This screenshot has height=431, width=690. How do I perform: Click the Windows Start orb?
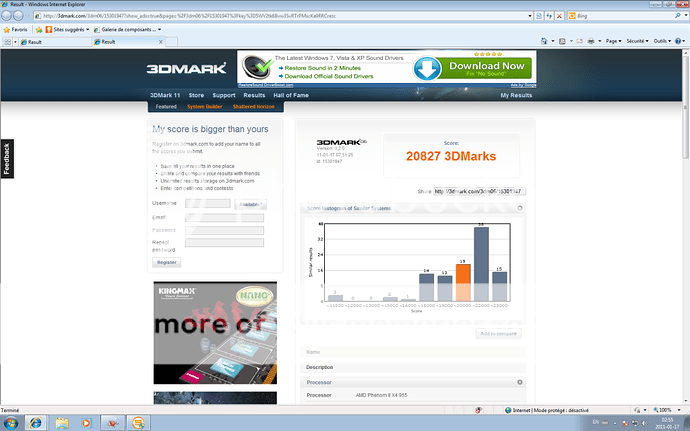pyautogui.click(x=13, y=421)
